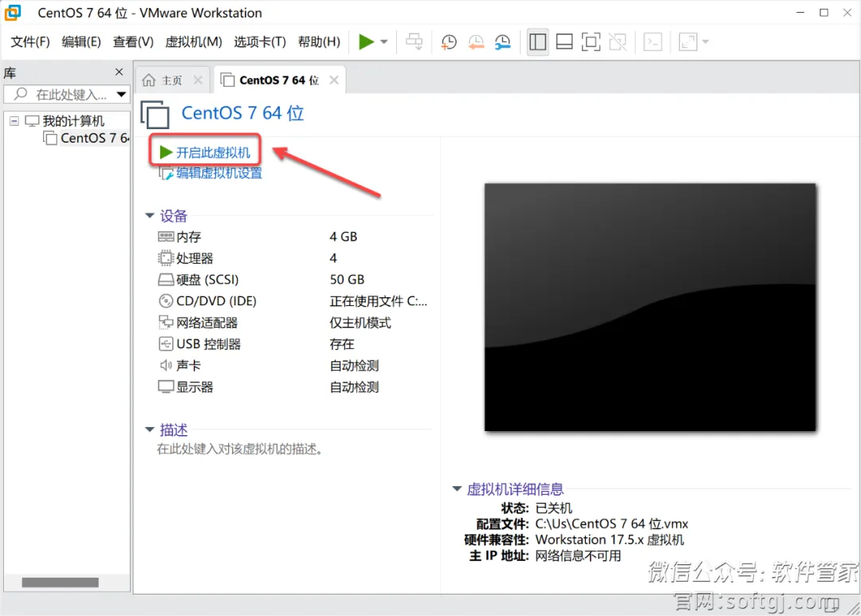This screenshot has width=861, height=616.
Task: Open the 选项卡(T) menu
Action: point(260,41)
